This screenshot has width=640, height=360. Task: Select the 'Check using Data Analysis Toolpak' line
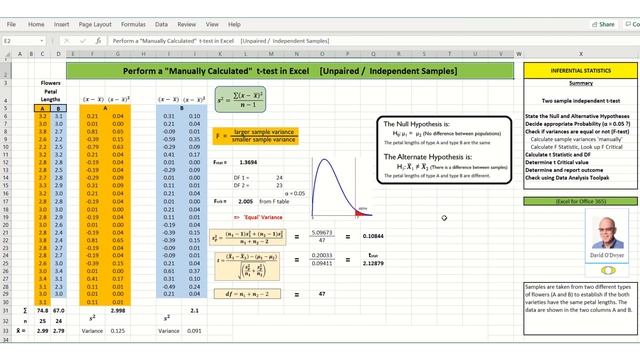pyautogui.click(x=567, y=178)
